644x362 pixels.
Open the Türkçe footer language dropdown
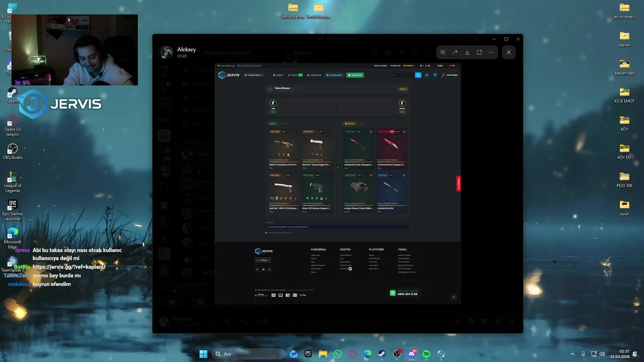click(263, 260)
